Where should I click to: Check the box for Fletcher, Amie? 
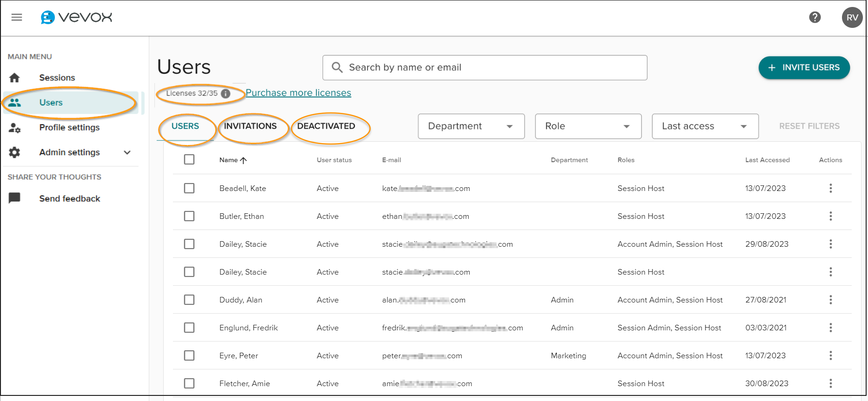pyautogui.click(x=189, y=383)
